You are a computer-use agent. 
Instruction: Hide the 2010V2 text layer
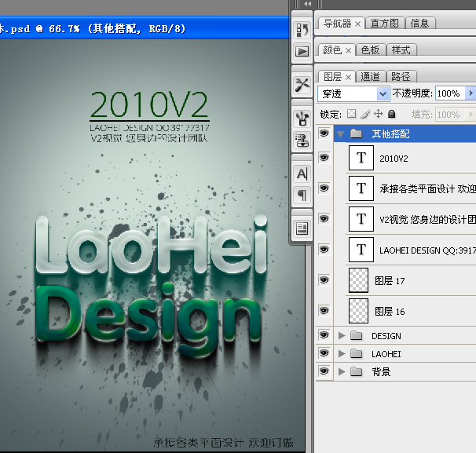[324, 158]
